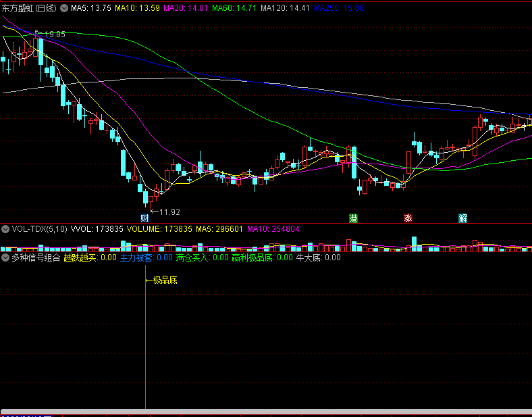Click the 19.85 high price annotation
This screenshot has height=417, width=532.
[x=55, y=34]
